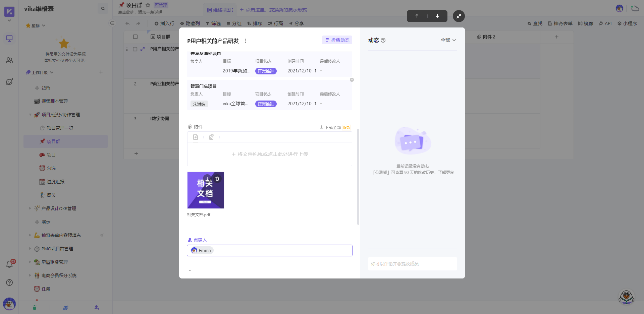Go to previous record with up arrow

(417, 16)
